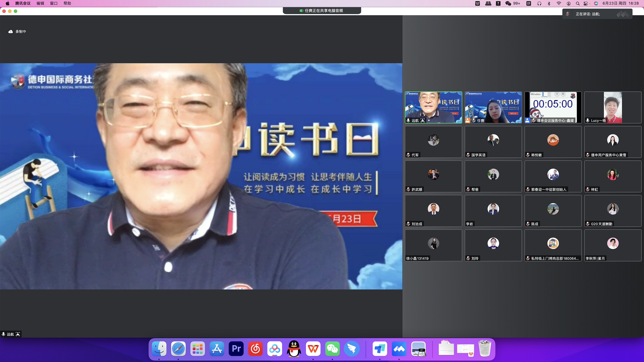Launch QQ penguin app from the dock
The image size is (644, 362).
coord(294,348)
